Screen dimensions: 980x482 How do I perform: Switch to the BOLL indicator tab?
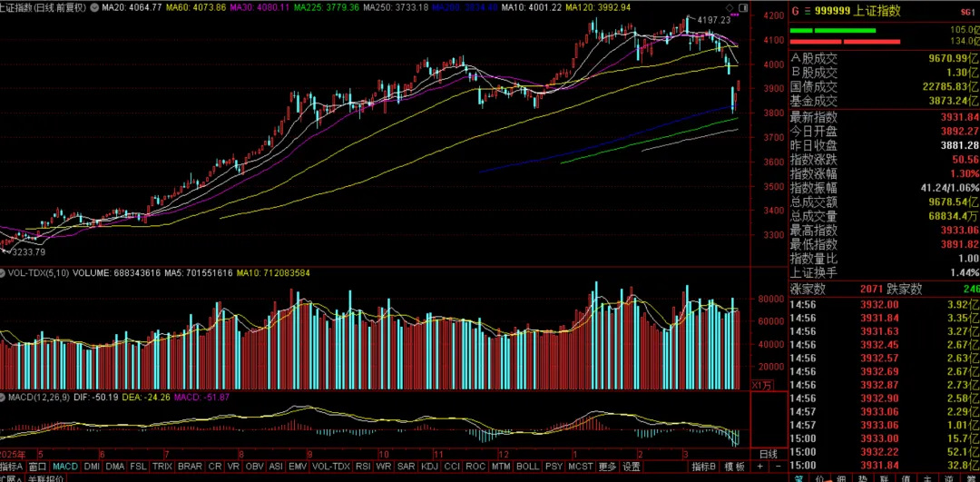(x=527, y=467)
